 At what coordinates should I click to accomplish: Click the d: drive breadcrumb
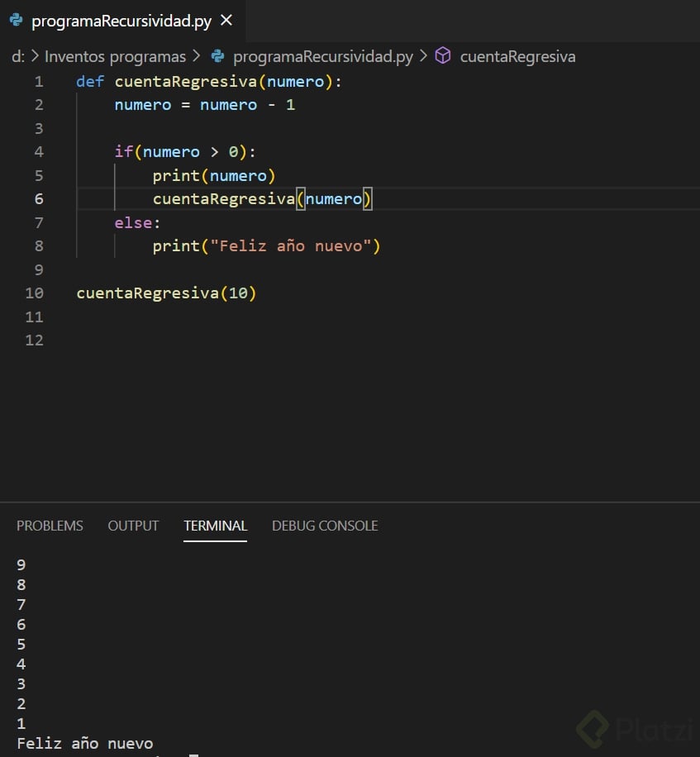(x=18, y=56)
